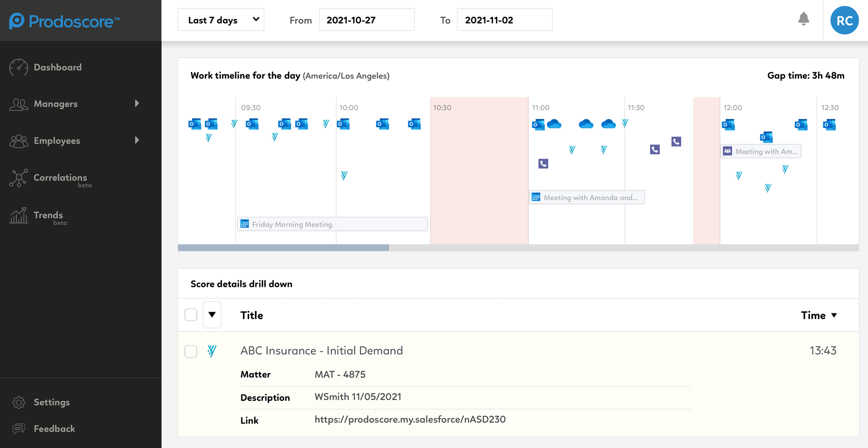Image resolution: width=868 pixels, height=448 pixels.
Task: Click the Settings gear icon
Action: coord(19,402)
